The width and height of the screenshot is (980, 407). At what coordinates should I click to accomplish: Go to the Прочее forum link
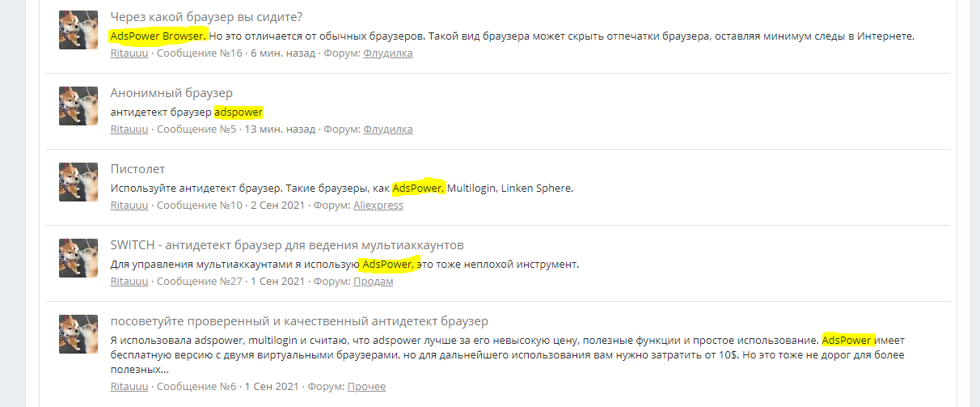367,387
